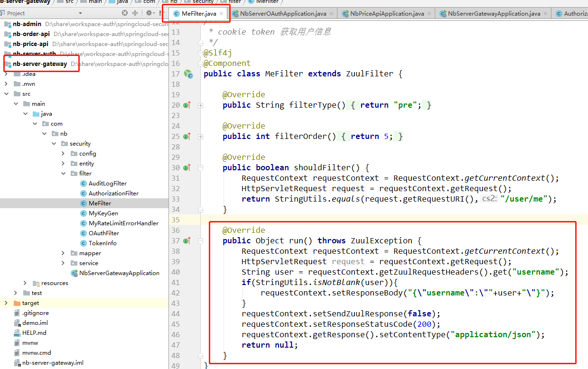Click the 'java' breadcrumb in navigation bar
Image resolution: width=588 pixels, height=369 pixels.
(122, 2)
